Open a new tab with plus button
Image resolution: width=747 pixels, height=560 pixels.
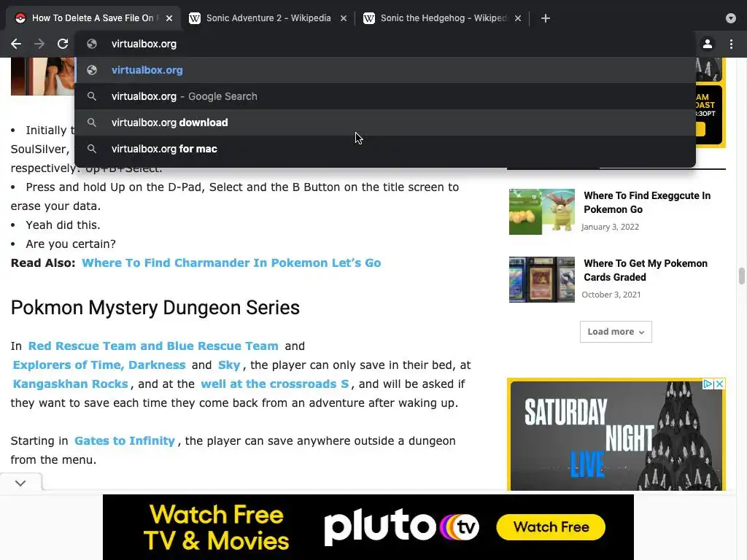[x=546, y=18]
